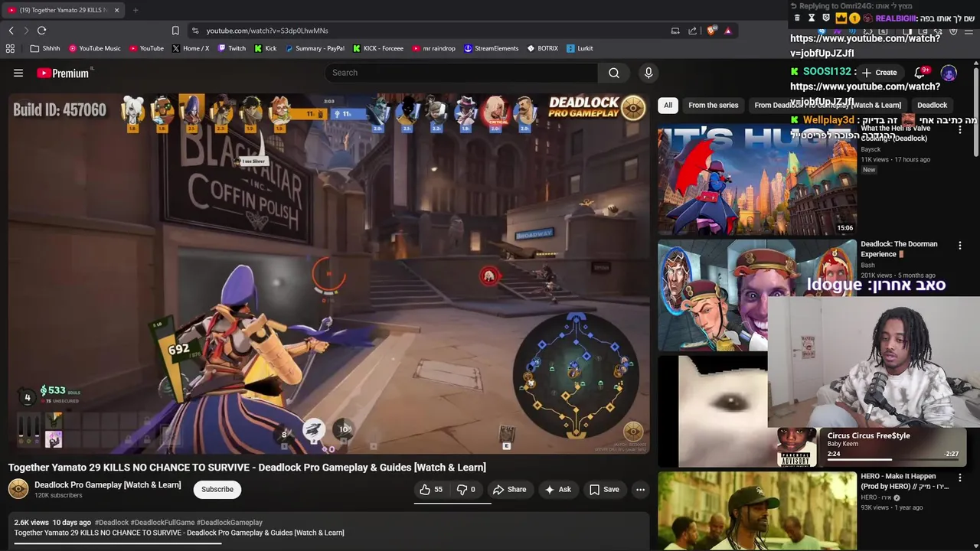Click the Share button under video
980x551 pixels.
(509, 489)
